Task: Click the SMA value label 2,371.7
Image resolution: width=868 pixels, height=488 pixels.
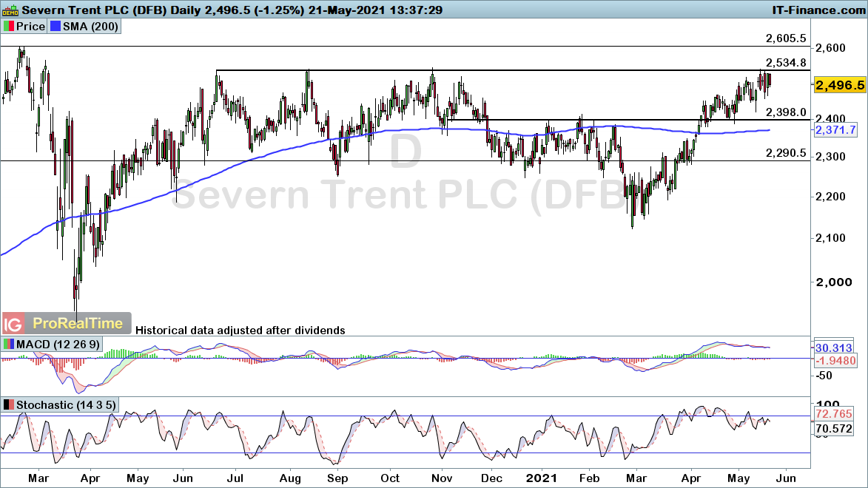Action: (x=835, y=130)
